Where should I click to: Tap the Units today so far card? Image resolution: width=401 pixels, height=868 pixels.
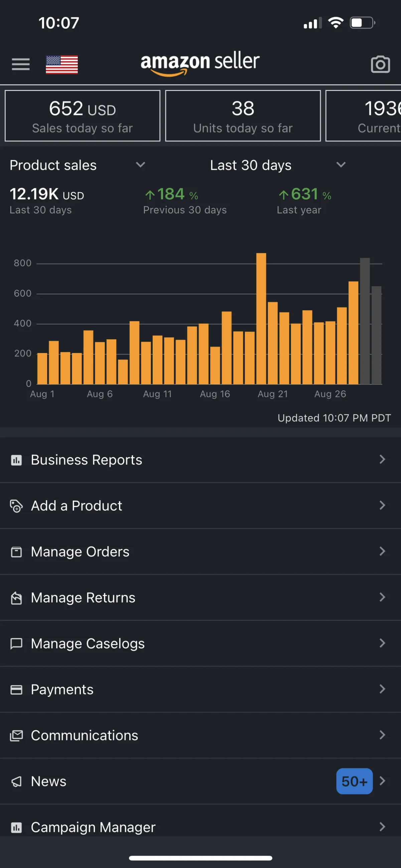click(x=243, y=116)
